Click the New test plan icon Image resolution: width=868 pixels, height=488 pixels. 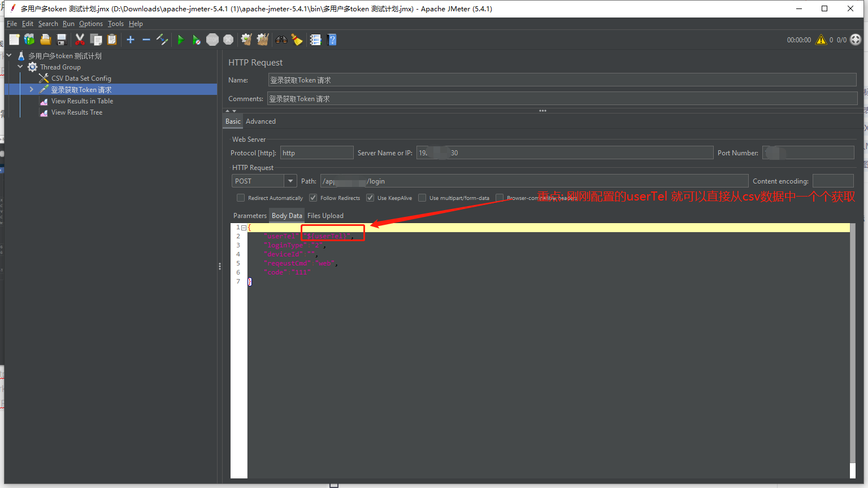[x=14, y=40]
